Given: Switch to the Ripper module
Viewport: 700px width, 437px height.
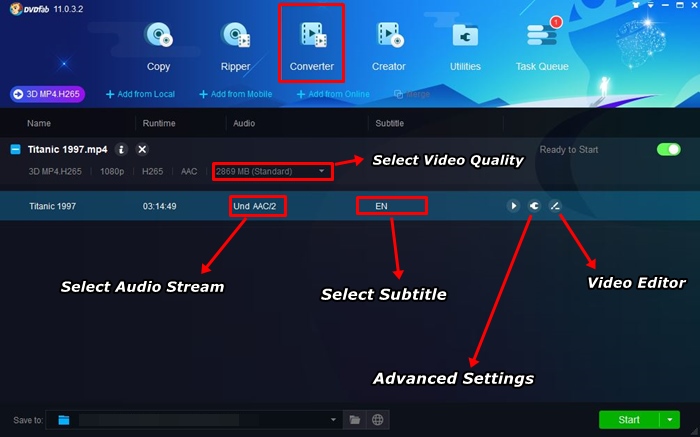Looking at the screenshot, I should pyautogui.click(x=235, y=46).
